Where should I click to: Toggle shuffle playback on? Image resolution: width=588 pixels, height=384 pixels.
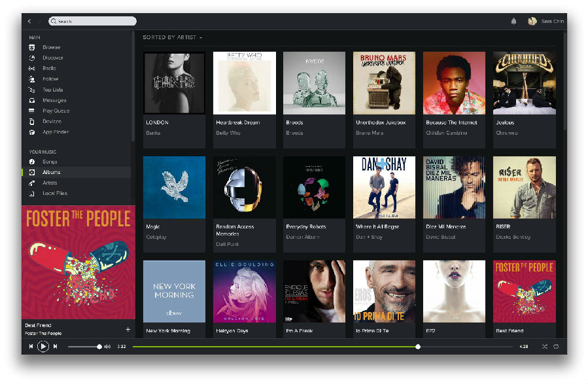(x=544, y=346)
